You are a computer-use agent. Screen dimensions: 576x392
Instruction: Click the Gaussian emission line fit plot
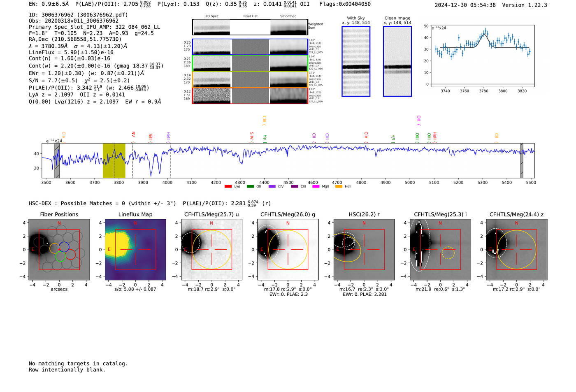[x=483, y=56]
